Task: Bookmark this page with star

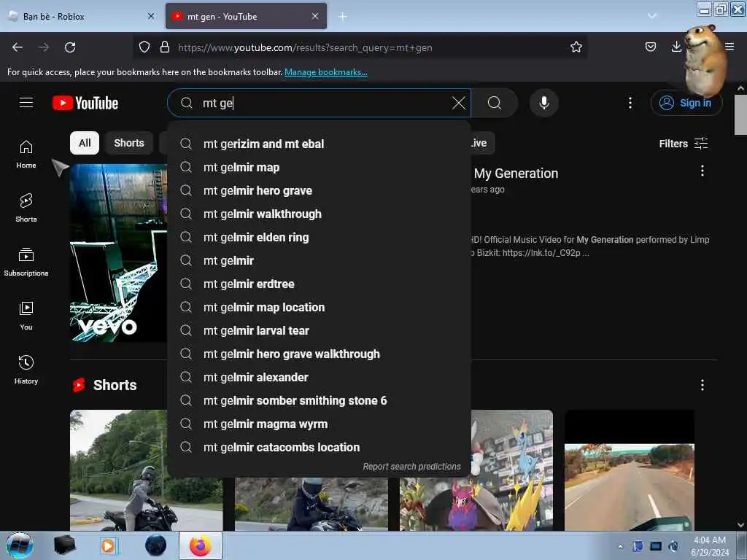Action: (x=576, y=47)
